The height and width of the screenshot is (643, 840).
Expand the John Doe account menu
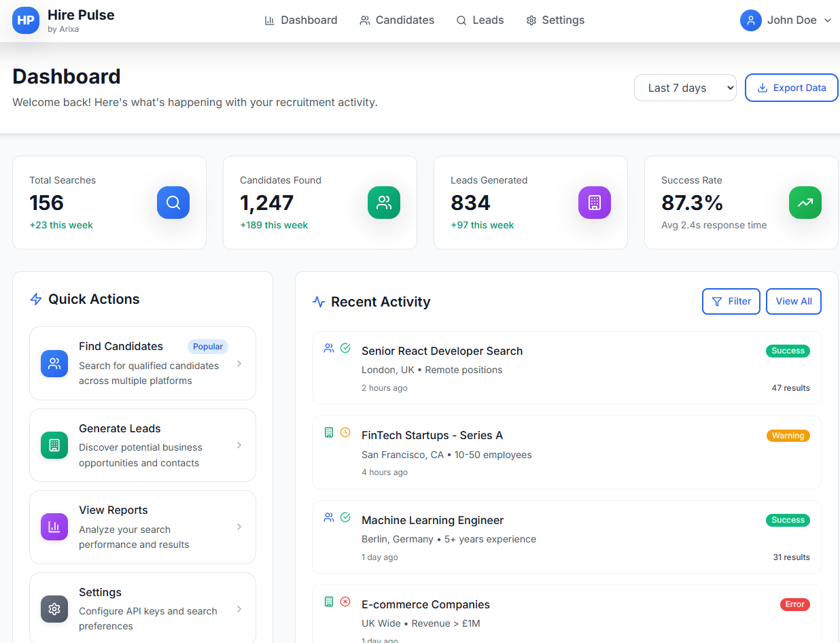pyautogui.click(x=785, y=20)
